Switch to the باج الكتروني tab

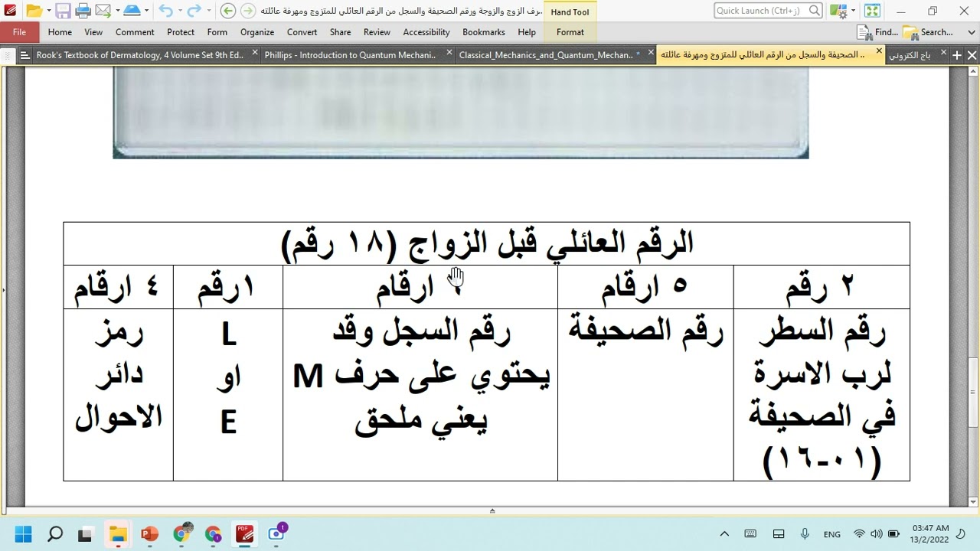(x=910, y=55)
